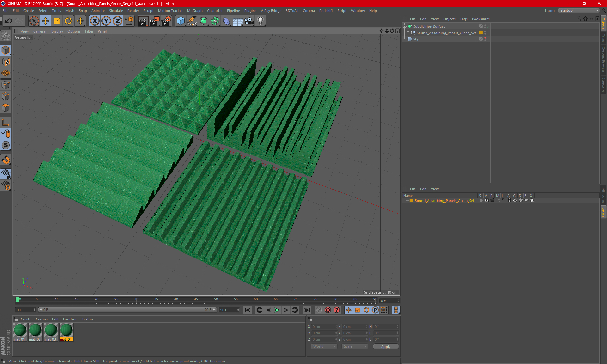Toggle X axis lock
Viewport: 607px width, 364px height.
95,21
